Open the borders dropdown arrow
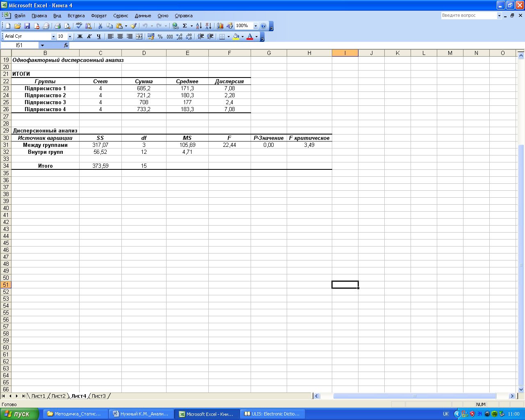Image resolution: width=525 pixels, height=420 pixels. pyautogui.click(x=228, y=37)
